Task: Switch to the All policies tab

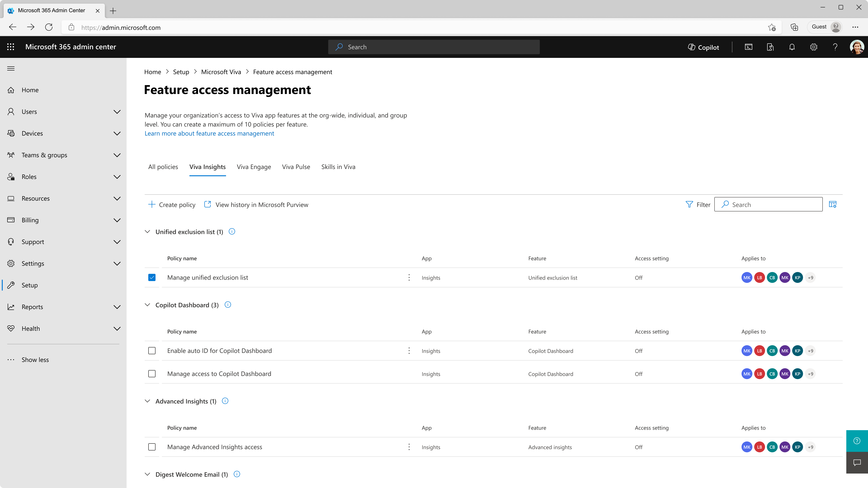Action: [x=163, y=167]
